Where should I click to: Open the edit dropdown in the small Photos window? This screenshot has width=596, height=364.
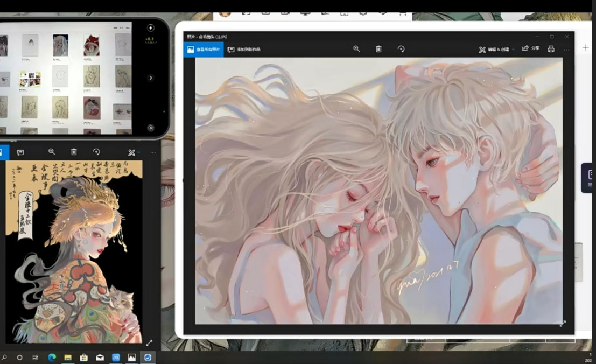pyautogui.click(x=134, y=152)
